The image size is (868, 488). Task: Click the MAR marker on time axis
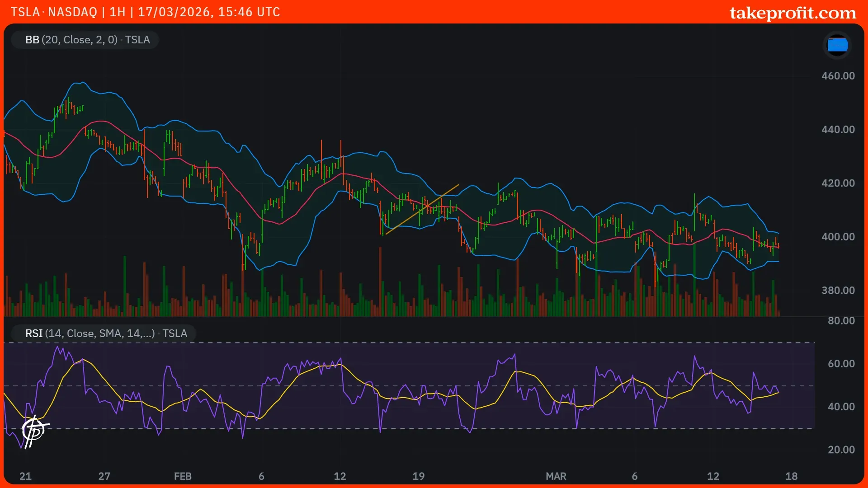click(x=556, y=476)
